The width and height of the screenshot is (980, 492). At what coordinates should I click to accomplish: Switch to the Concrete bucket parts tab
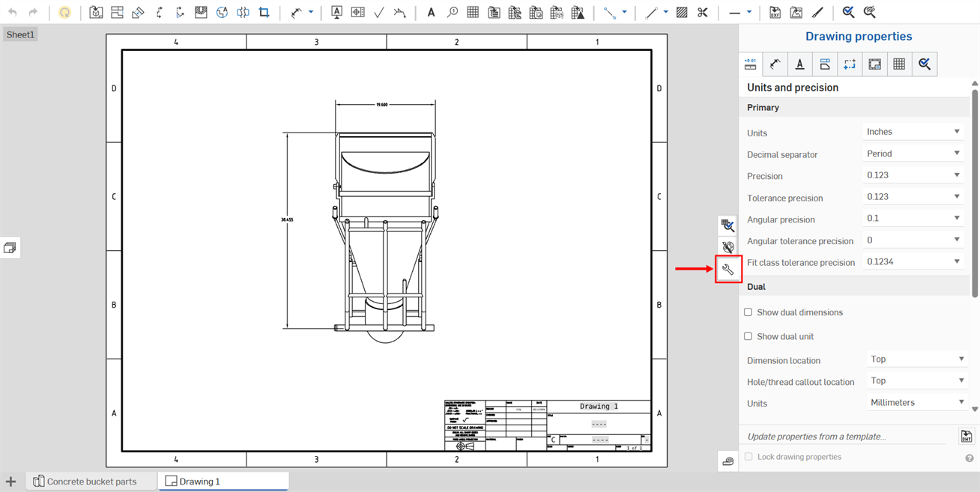click(90, 482)
